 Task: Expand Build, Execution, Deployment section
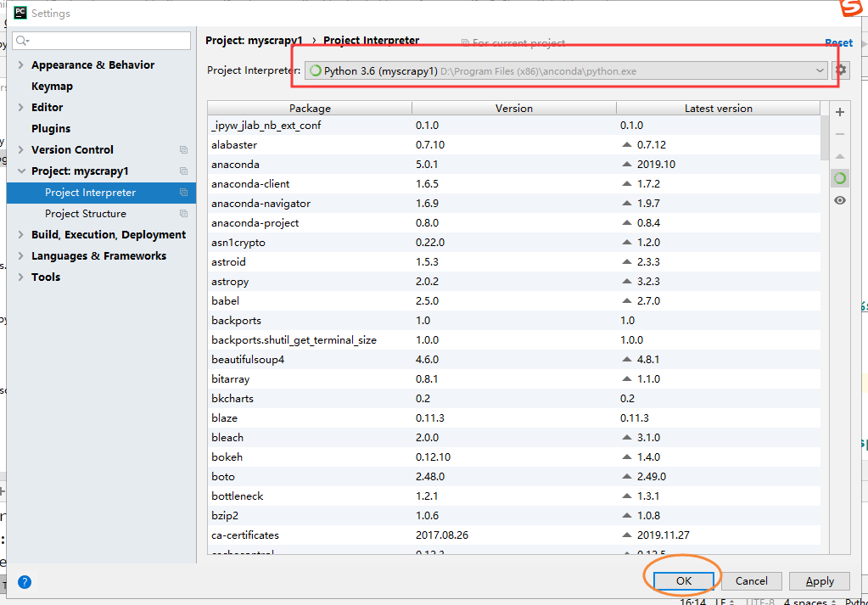tap(21, 235)
